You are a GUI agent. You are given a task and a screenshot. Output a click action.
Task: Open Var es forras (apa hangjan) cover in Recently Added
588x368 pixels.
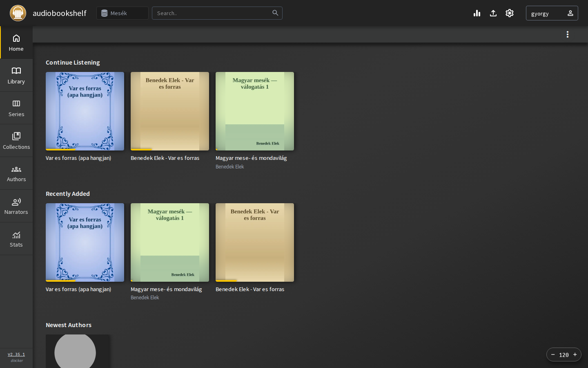tap(85, 242)
